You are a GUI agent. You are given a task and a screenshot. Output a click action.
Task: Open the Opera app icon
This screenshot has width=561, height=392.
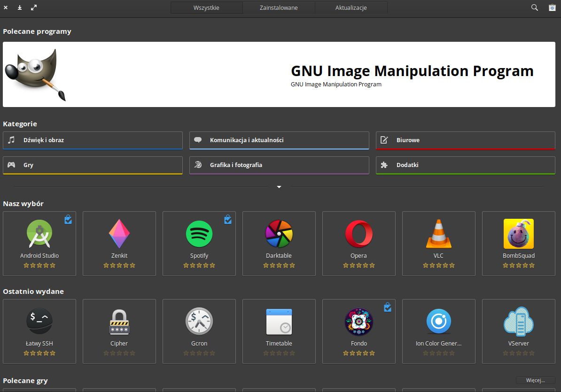[x=359, y=234]
